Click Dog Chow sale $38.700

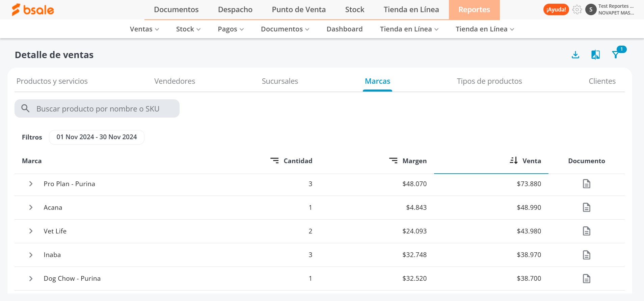pos(529,278)
